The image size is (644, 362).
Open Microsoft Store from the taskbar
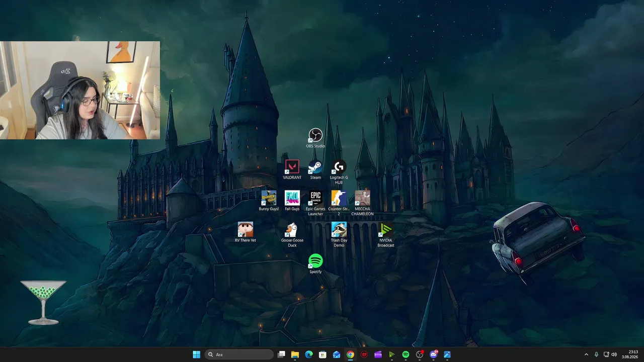pos(323,354)
